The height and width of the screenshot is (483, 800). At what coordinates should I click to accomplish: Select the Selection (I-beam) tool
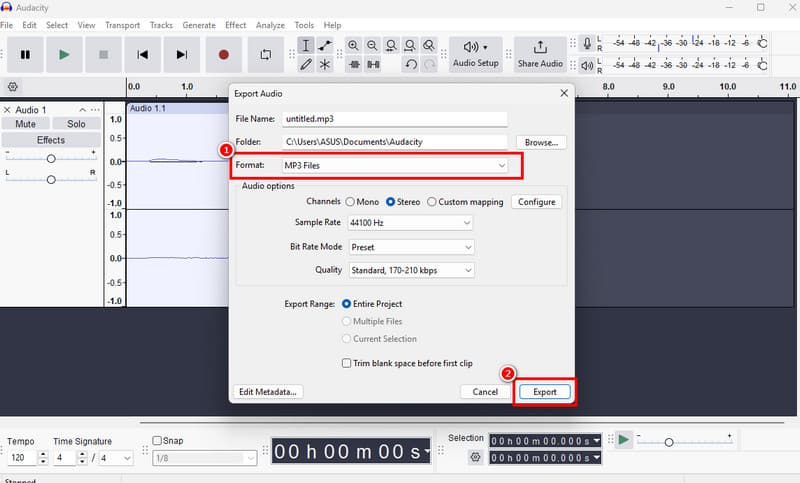click(x=306, y=45)
